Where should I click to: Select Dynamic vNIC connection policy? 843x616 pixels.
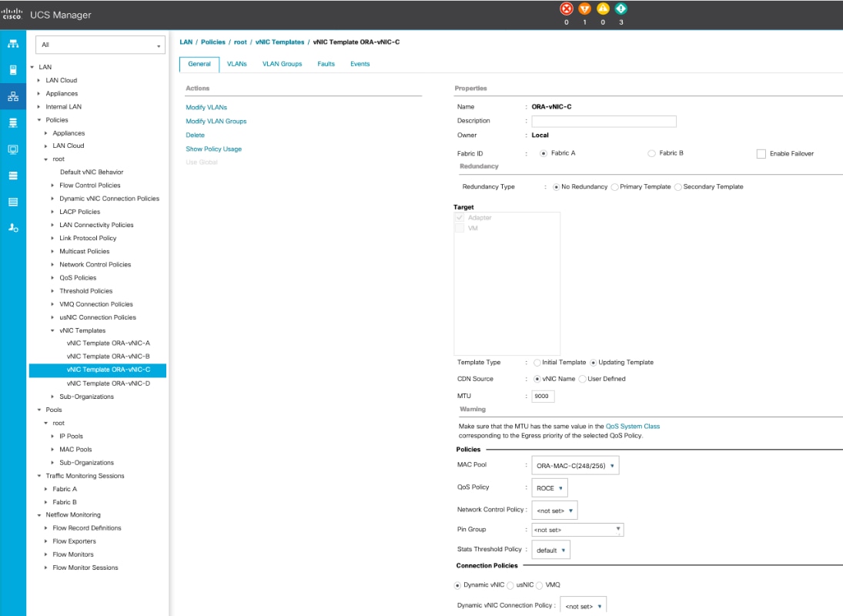(x=457, y=585)
